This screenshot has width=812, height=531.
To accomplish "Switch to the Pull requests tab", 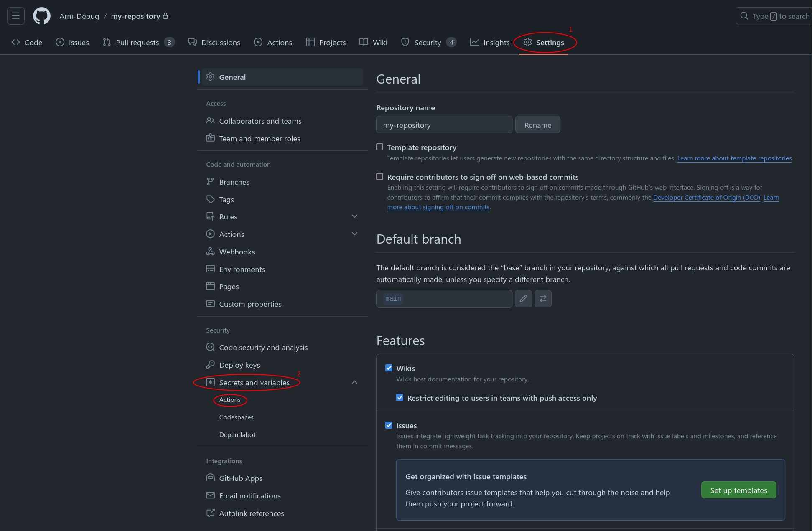I will (x=137, y=42).
